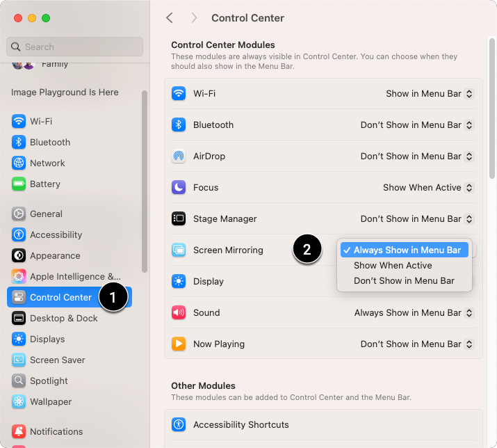Open the Network globe icon
This screenshot has width=497, height=448.
tap(19, 163)
